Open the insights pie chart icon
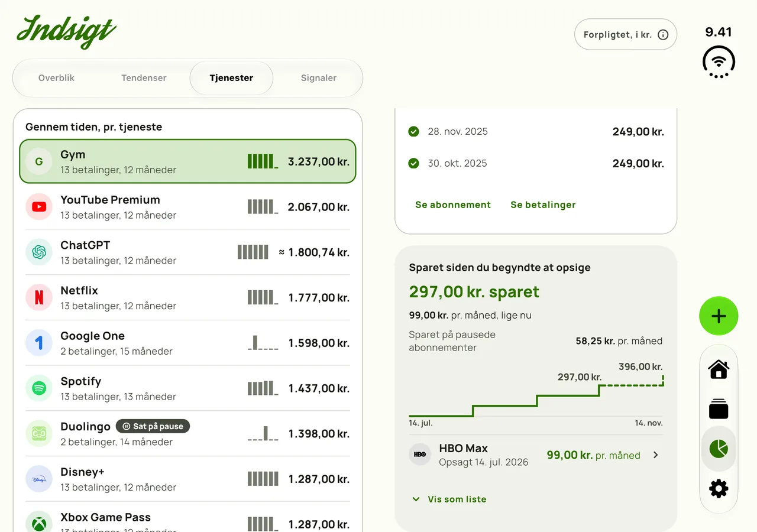The width and height of the screenshot is (757, 532). coord(719,449)
